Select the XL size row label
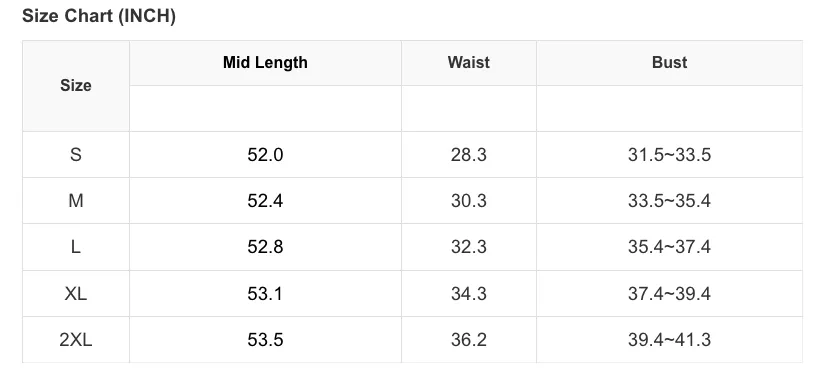Image resolution: width=828 pixels, height=380 pixels. (76, 293)
